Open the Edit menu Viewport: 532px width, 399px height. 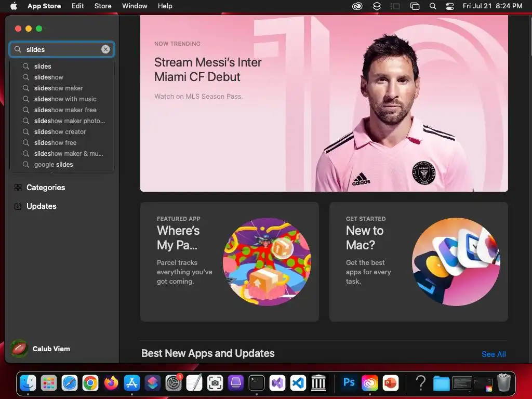[78, 6]
